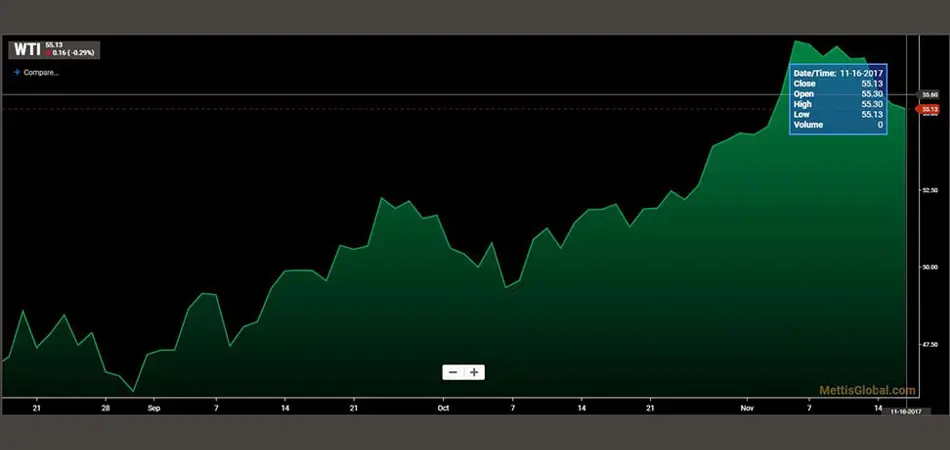The width and height of the screenshot is (950, 450).
Task: Click the Date/Time 11-16-2017 tooltip row
Action: click(838, 73)
